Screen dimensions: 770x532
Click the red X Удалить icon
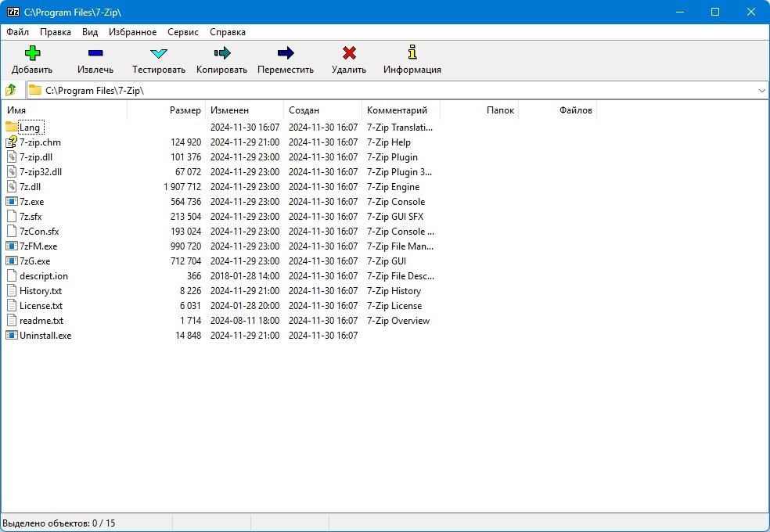pyautogui.click(x=349, y=52)
